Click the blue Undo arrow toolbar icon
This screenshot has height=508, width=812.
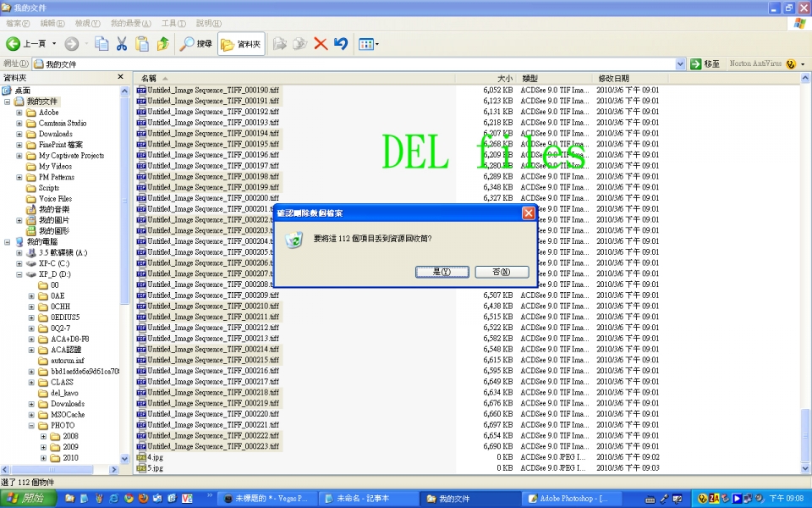point(341,44)
